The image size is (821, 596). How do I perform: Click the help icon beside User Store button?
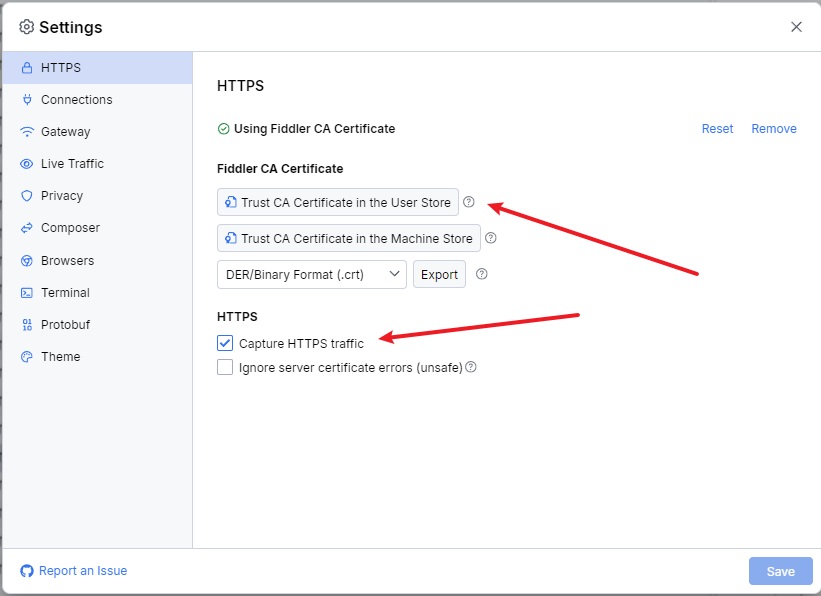click(469, 202)
